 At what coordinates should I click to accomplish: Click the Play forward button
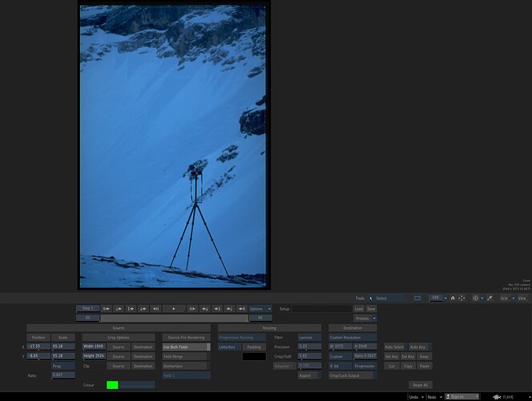(x=174, y=308)
